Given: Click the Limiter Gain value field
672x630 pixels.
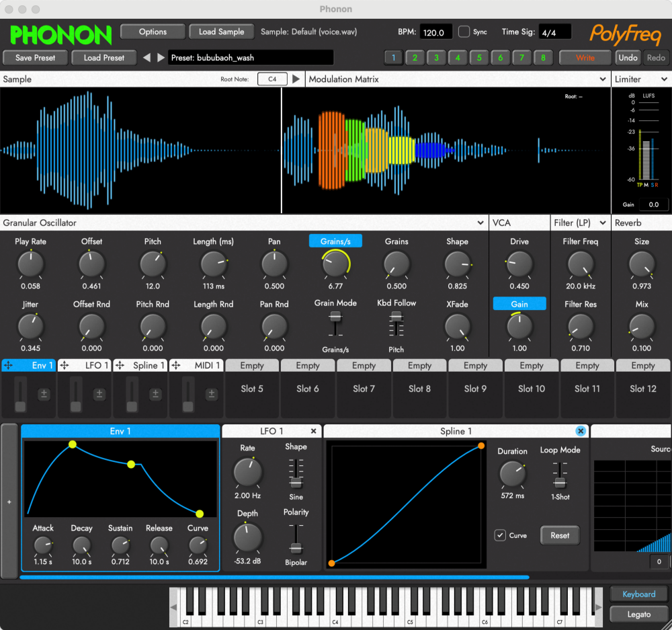Looking at the screenshot, I should 653,204.
